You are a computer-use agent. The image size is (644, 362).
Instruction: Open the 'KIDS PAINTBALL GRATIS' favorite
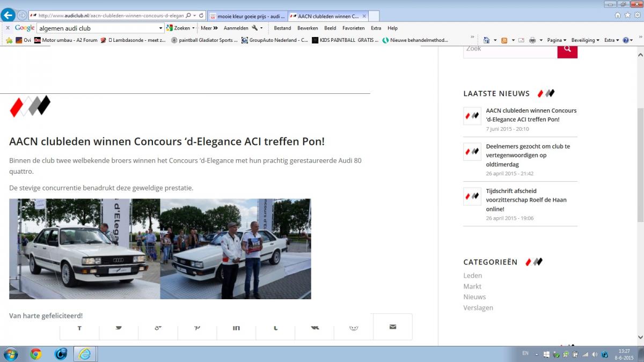tap(345, 40)
